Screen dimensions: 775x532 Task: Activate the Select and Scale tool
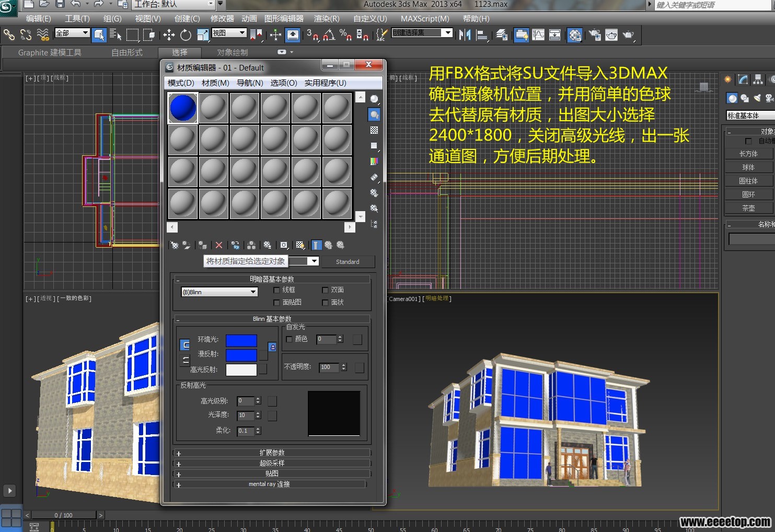(203, 35)
